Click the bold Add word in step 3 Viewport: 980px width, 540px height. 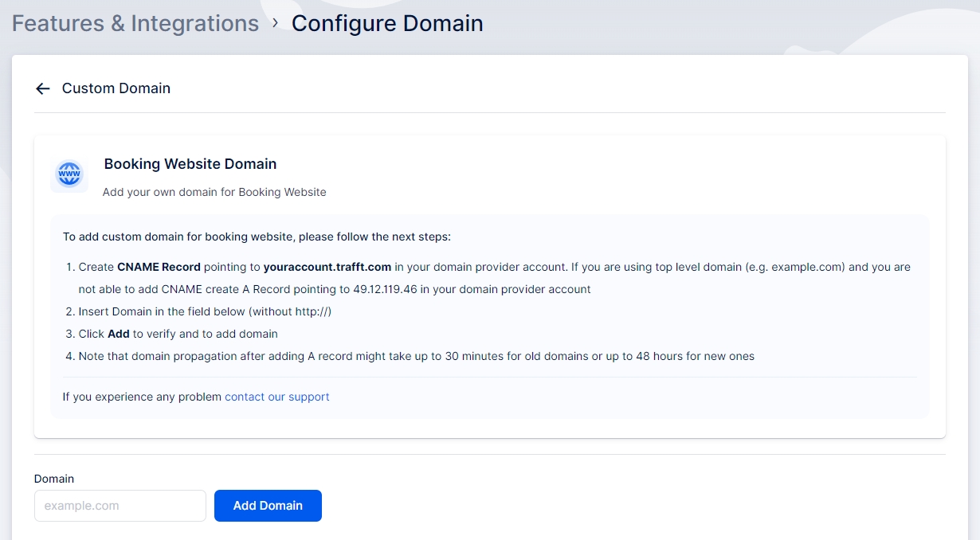click(x=119, y=334)
